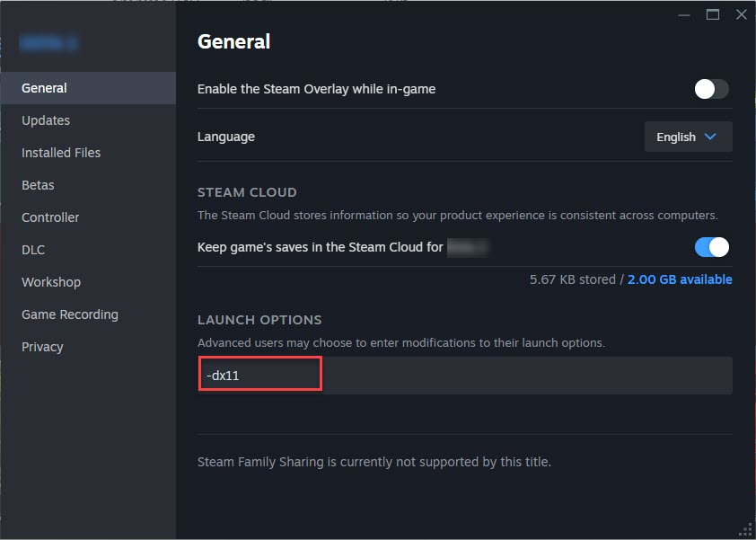Disable Keep game's saves in Steam Cloud
The image size is (756, 540).
711,247
